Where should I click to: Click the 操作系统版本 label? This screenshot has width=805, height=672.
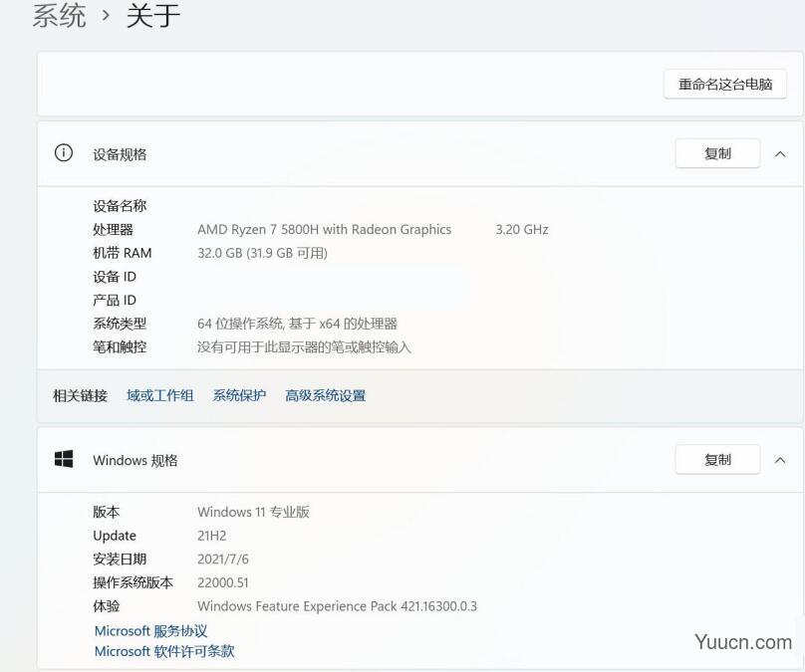coord(133,582)
